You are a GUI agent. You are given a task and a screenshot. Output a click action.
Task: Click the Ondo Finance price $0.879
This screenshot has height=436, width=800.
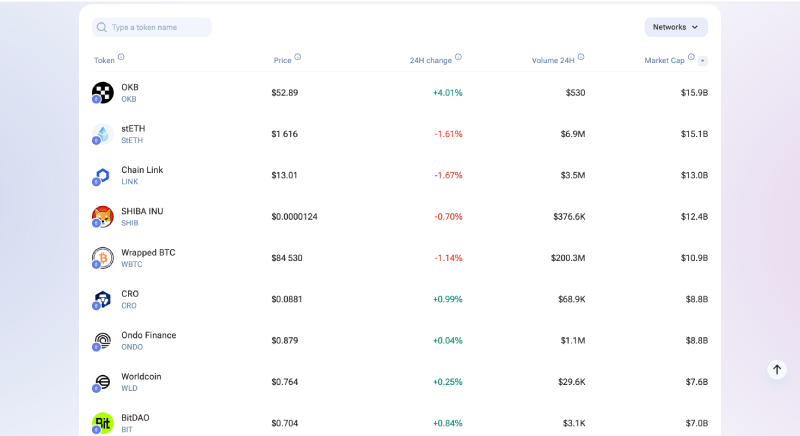pos(285,341)
